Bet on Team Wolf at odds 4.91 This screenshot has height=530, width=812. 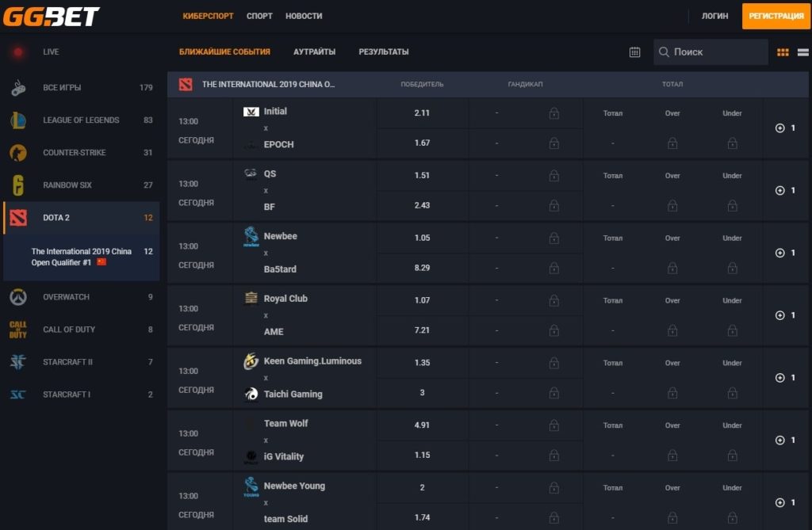[422, 425]
